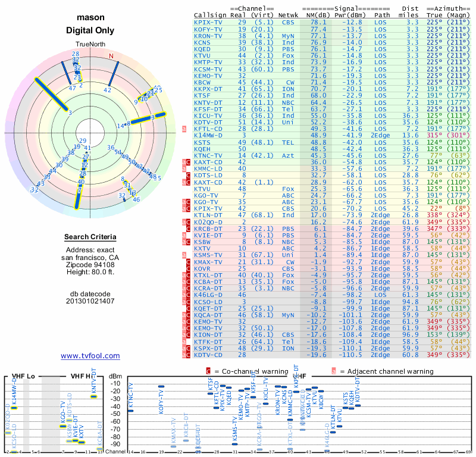This screenshot has width=476, height=457.
Task: Select the KCRA-DT callsign in the table
Action: (208, 288)
